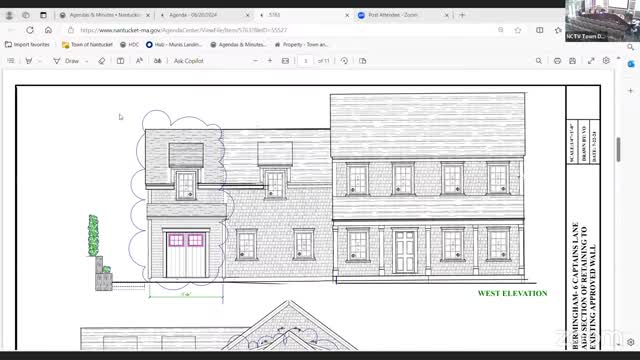This screenshot has height=360, width=640.
Task: Click the zoom indicator in address bar
Action: 500,30
